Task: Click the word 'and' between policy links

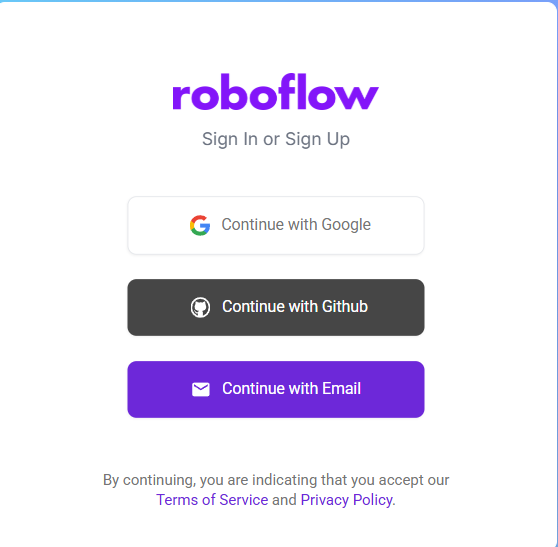Action: [284, 500]
